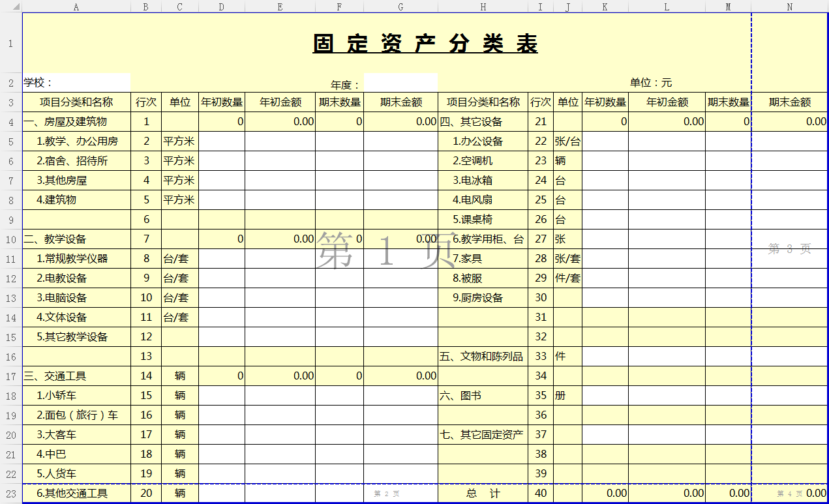Select the 单位：元 cell

coord(650,83)
